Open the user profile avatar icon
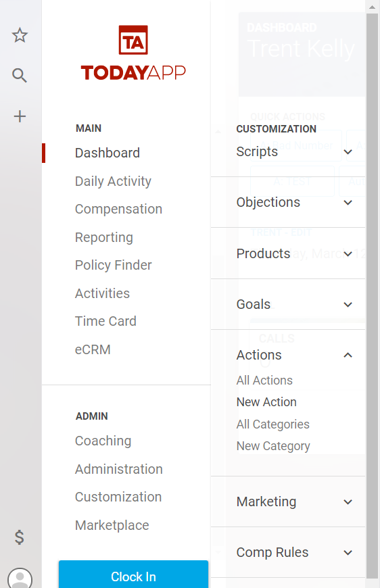The image size is (380, 588). point(20,578)
